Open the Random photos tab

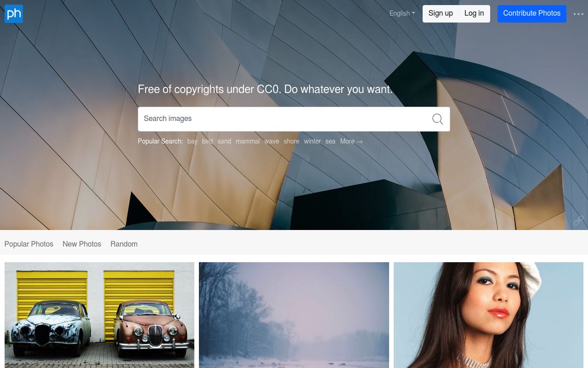coord(124,244)
